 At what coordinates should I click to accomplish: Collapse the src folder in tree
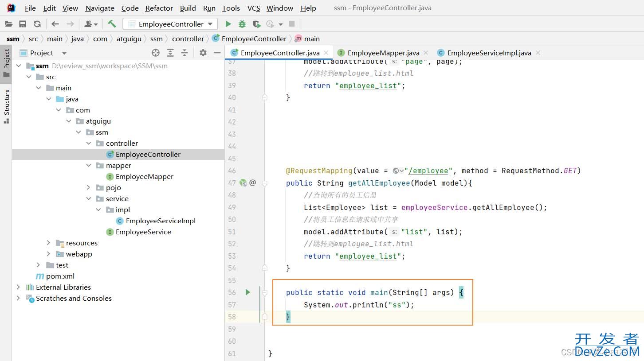tap(29, 77)
